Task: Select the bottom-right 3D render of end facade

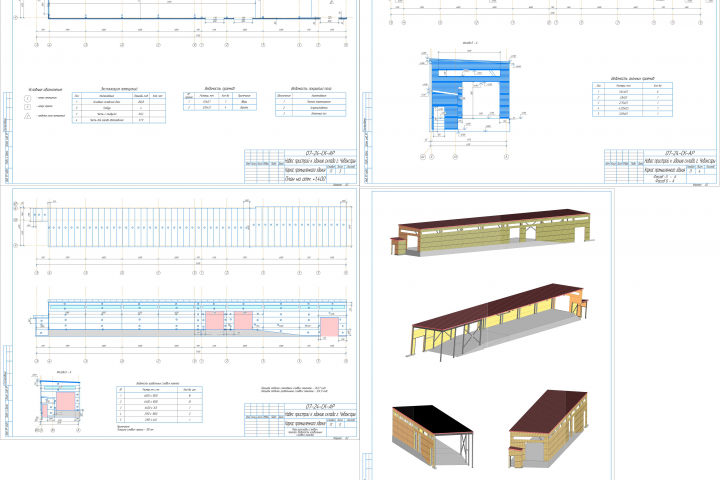Action: coord(547,429)
